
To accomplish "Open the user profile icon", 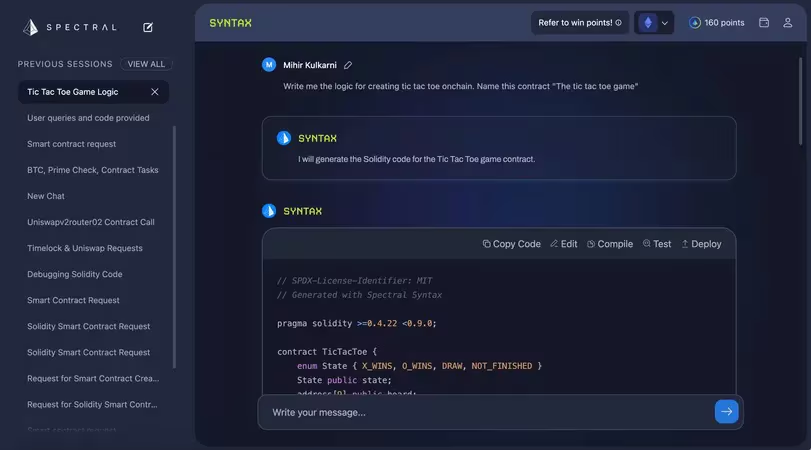I will [788, 23].
